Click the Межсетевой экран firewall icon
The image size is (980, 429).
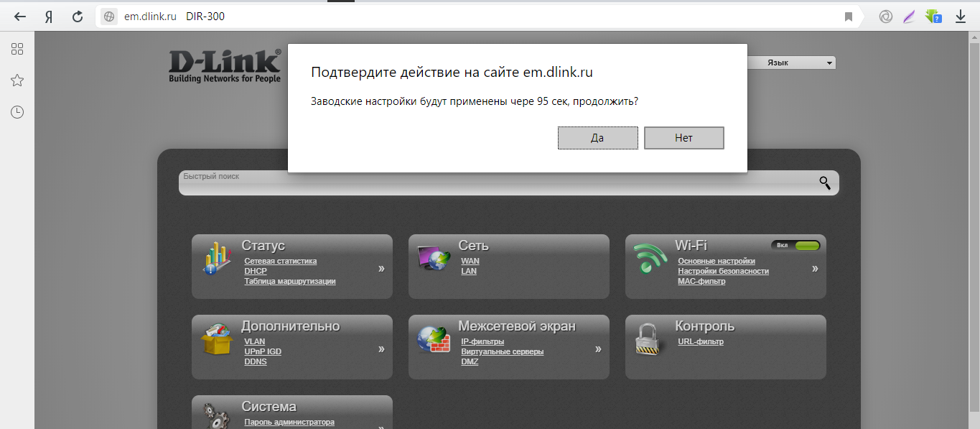coord(434,338)
